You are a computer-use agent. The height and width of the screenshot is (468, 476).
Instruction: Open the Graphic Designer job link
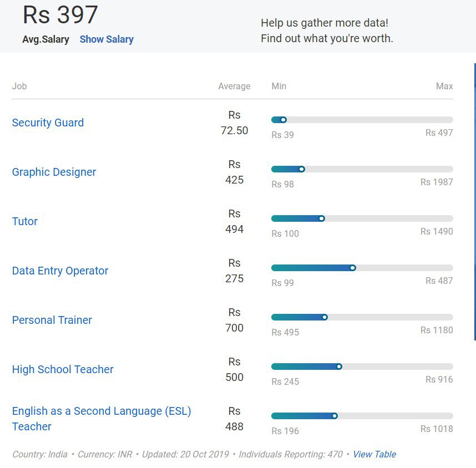[x=54, y=172]
